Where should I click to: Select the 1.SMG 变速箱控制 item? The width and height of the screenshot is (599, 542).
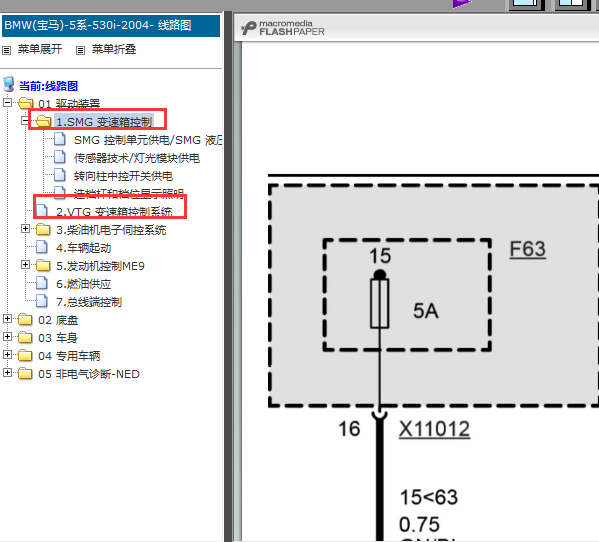[104, 122]
